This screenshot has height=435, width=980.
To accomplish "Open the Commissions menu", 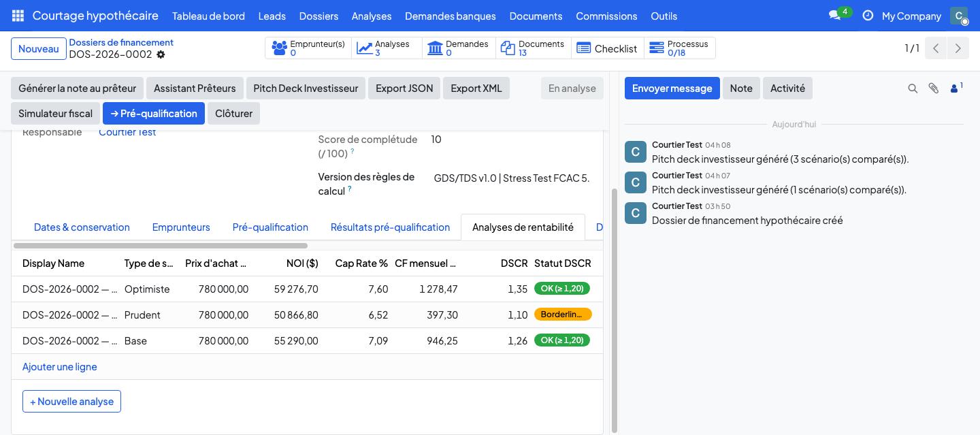I will click(606, 16).
